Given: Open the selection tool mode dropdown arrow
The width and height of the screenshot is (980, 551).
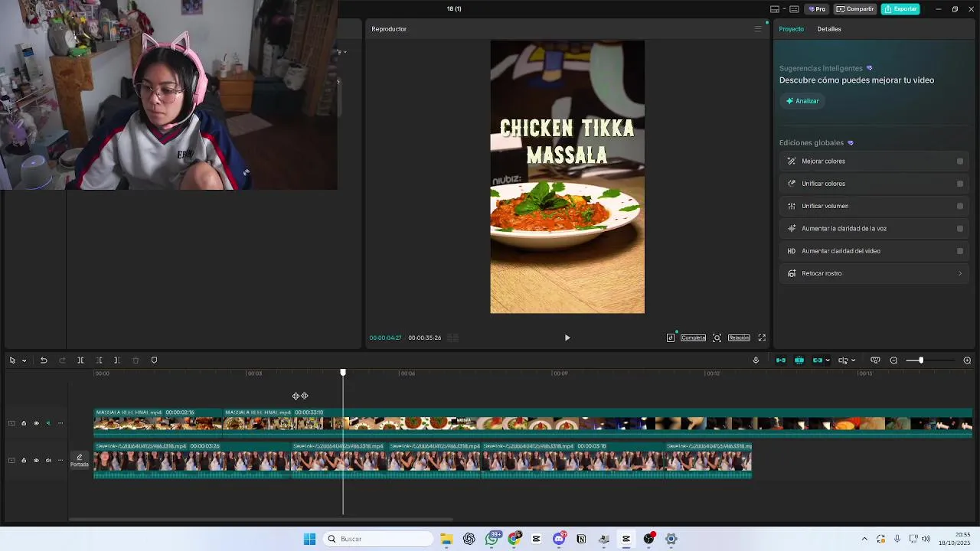Looking at the screenshot, I should [24, 360].
